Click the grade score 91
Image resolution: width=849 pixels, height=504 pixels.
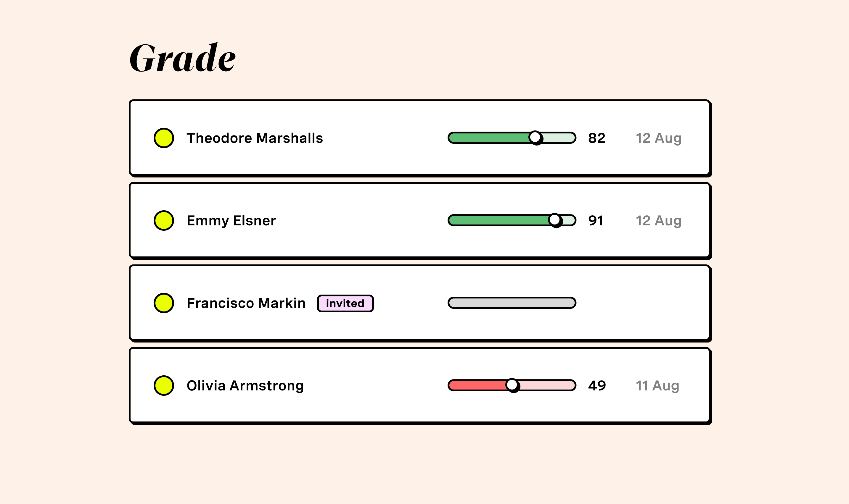click(x=596, y=221)
